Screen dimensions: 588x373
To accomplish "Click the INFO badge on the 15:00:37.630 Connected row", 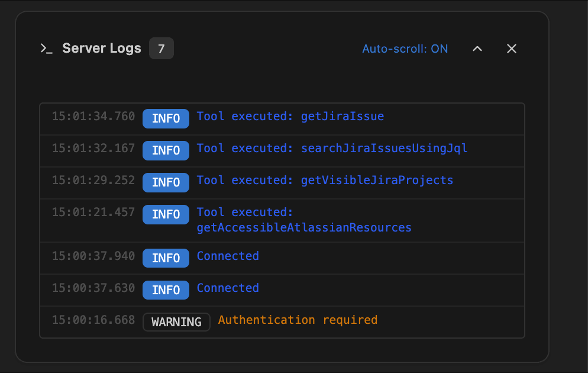I will tap(166, 290).
